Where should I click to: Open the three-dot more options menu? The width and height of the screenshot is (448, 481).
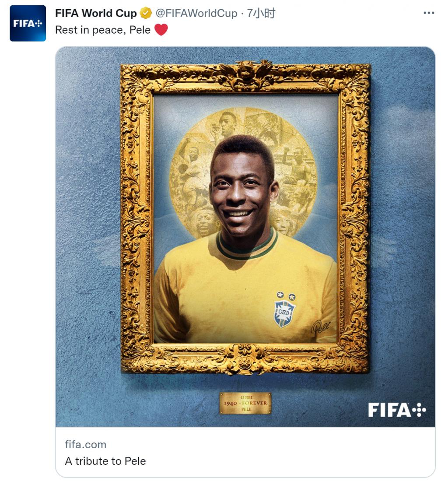click(428, 13)
